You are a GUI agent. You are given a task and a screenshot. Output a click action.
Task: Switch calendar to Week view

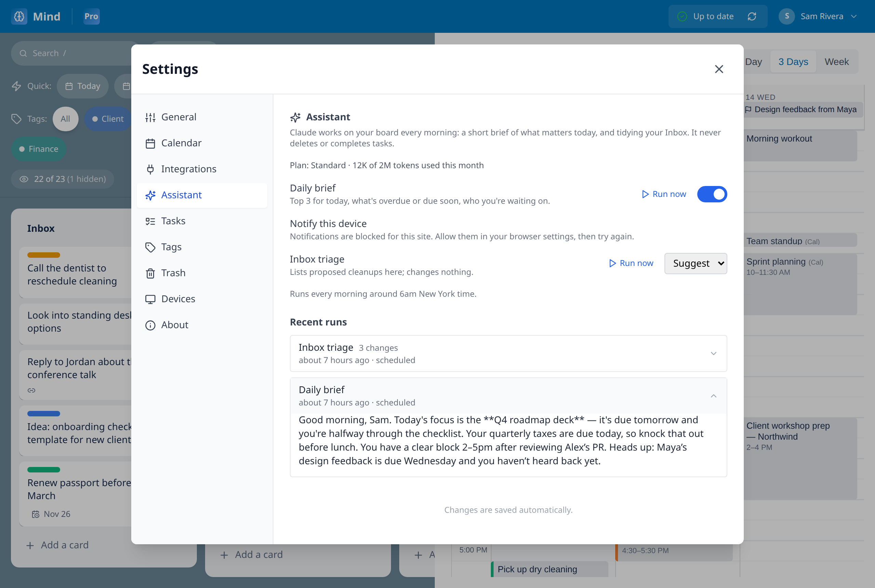[836, 62]
